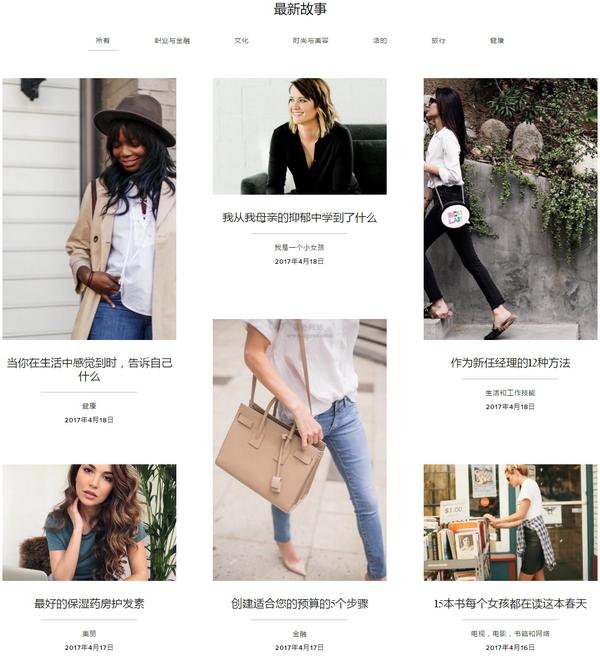Screen dimensions: 600x659
Task: Select the 时尚与美容 tab
Action: click(311, 41)
